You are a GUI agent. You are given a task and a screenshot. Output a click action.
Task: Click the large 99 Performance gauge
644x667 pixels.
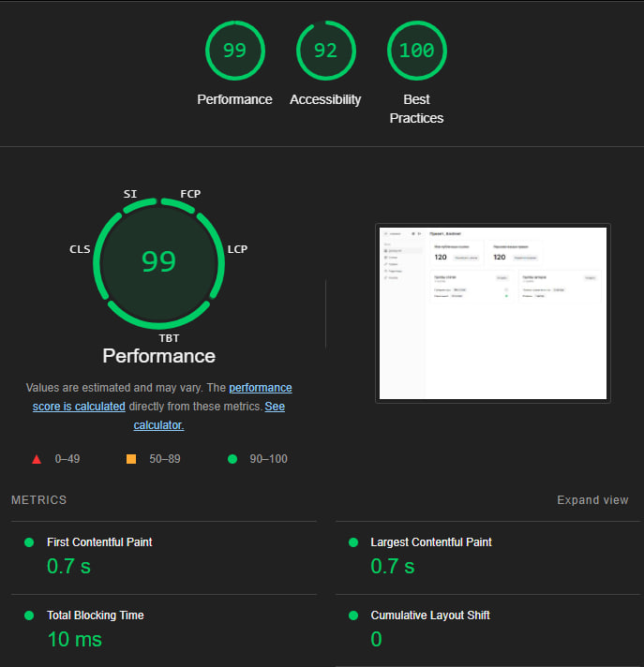pos(158,263)
